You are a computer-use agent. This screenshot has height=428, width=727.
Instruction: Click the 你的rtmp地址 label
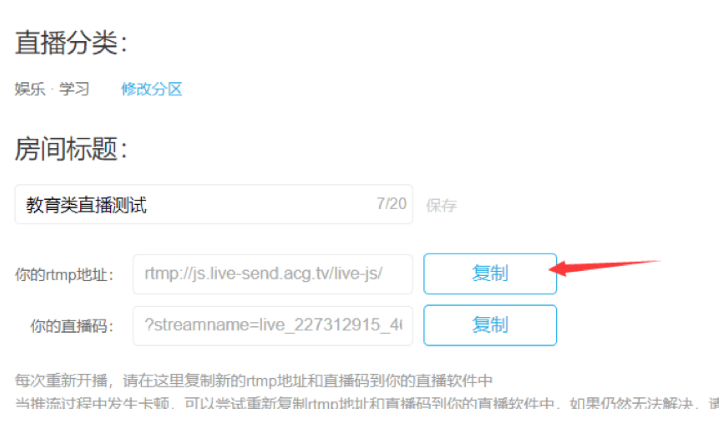64,275
